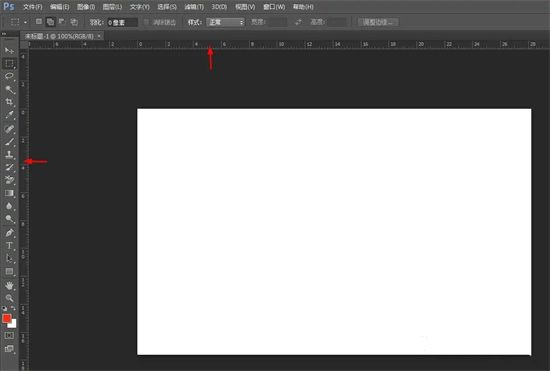Select the Gradient tool
Viewport: 550px width, 371px height.
(9, 193)
